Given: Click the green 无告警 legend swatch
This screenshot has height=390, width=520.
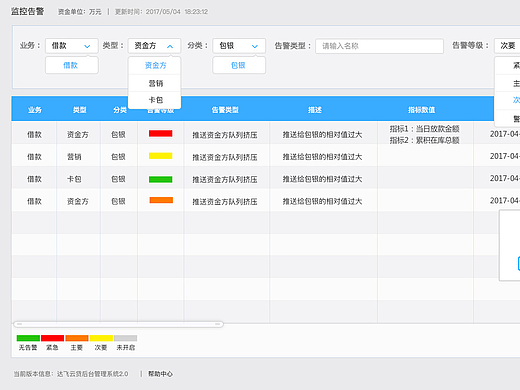Looking at the screenshot, I should pos(28,338).
